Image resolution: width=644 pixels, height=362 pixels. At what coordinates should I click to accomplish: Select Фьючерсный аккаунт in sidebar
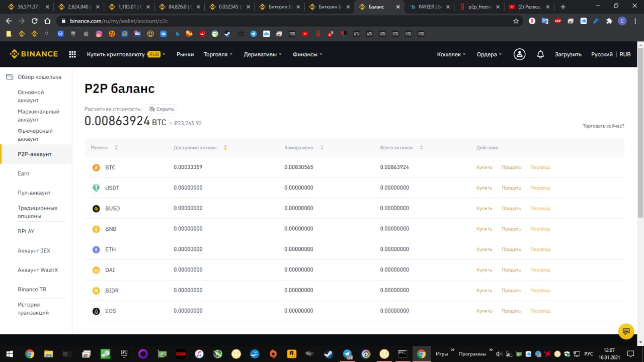(35, 135)
